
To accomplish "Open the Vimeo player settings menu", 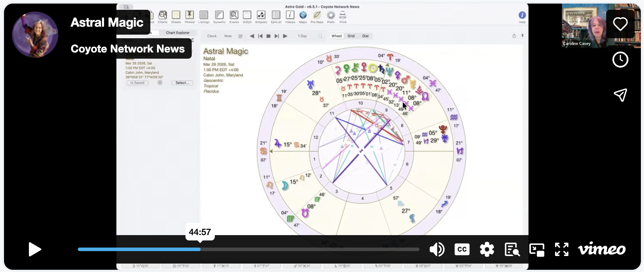I will 487,249.
